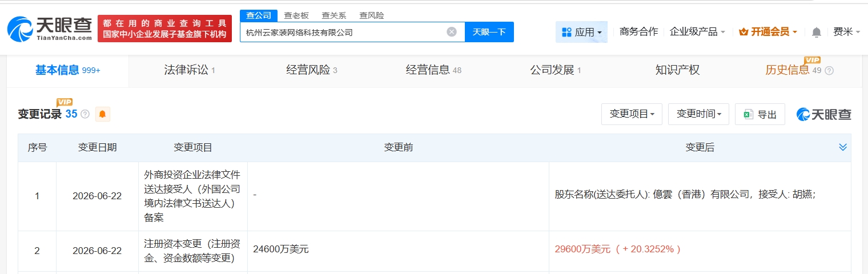Click the apps grid icon in 应用 button

566,32
